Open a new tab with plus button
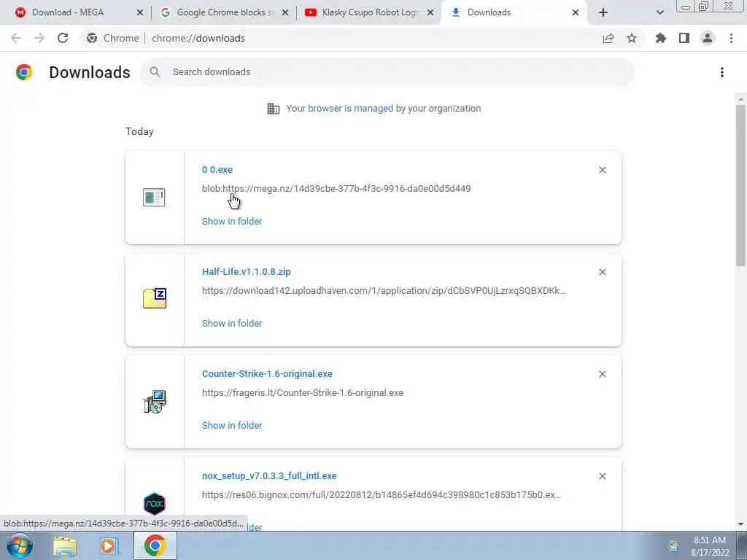Screen dimensions: 747x560 coord(603,12)
